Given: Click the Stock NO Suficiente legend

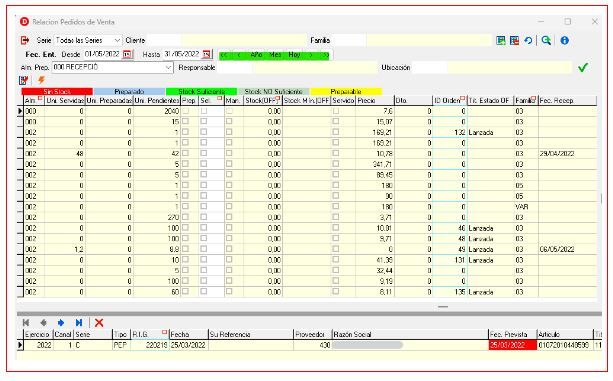Looking at the screenshot, I should click(x=274, y=91).
